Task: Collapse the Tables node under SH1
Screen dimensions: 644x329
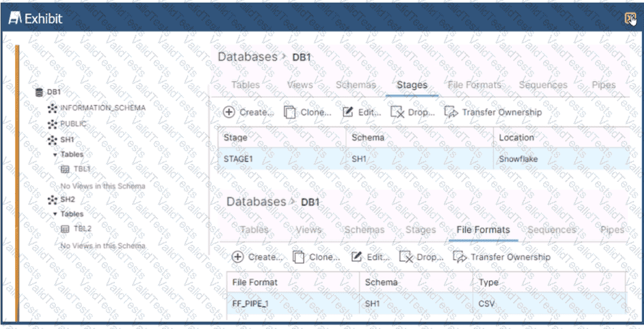Action: [55, 155]
